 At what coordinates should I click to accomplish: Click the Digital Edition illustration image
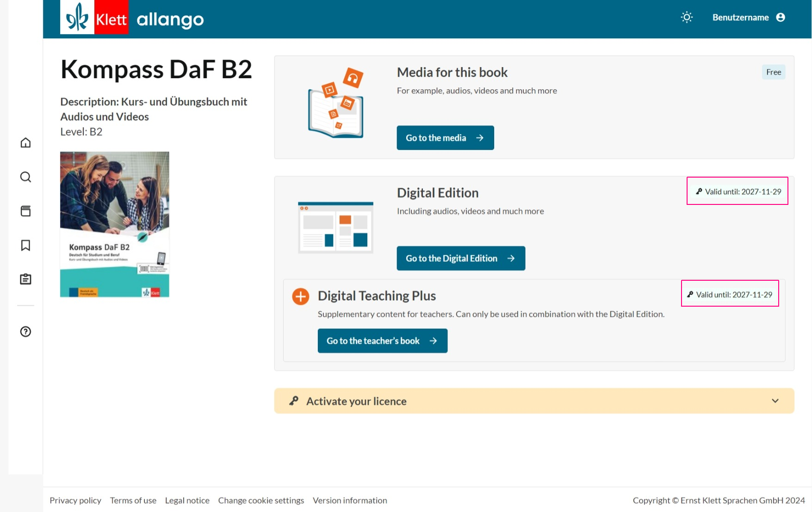(x=335, y=227)
